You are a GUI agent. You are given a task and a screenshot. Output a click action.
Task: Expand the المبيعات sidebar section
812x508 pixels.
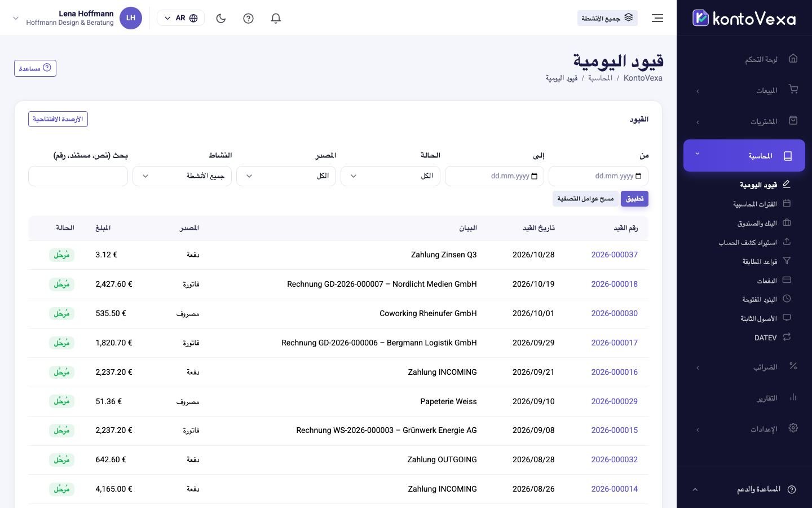(744, 90)
